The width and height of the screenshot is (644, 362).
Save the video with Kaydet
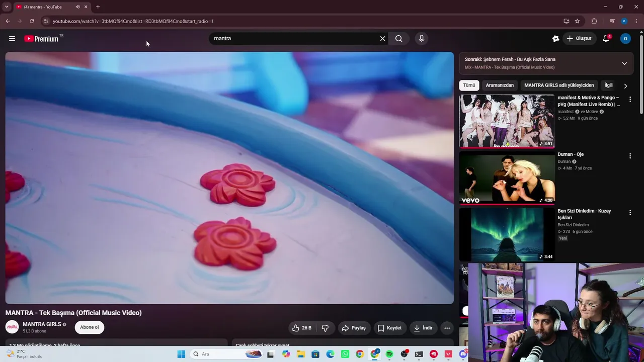tap(389, 328)
